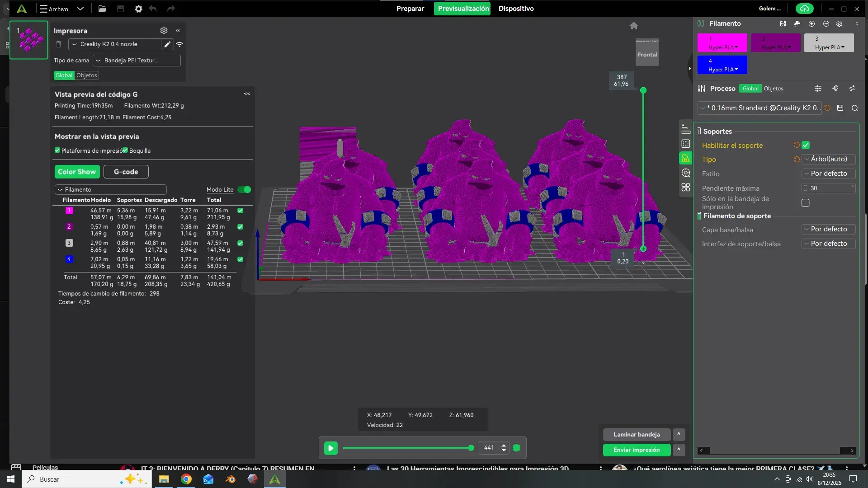Viewport: 868px width, 488px height.
Task: Edit Creality K2 printer preset pencil
Action: [167, 44]
